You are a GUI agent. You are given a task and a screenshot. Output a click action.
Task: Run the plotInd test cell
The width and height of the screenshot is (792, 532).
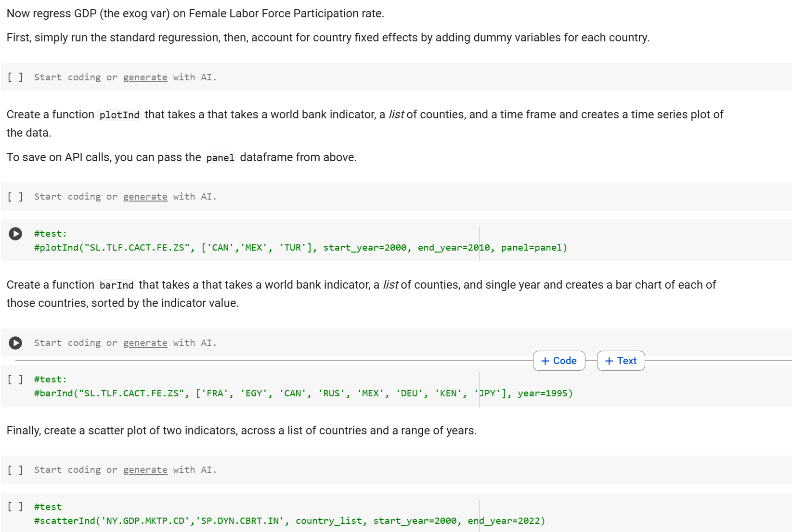click(x=15, y=234)
